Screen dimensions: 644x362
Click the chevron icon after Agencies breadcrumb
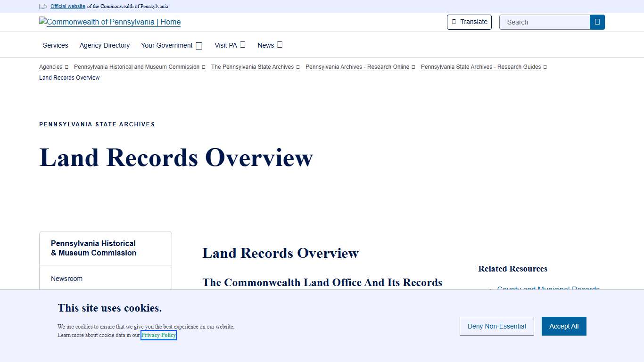pyautogui.click(x=66, y=67)
